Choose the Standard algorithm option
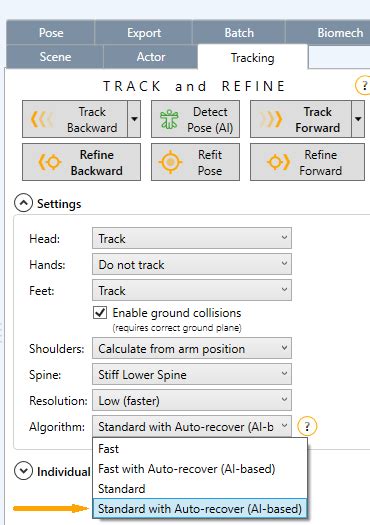 coord(122,489)
